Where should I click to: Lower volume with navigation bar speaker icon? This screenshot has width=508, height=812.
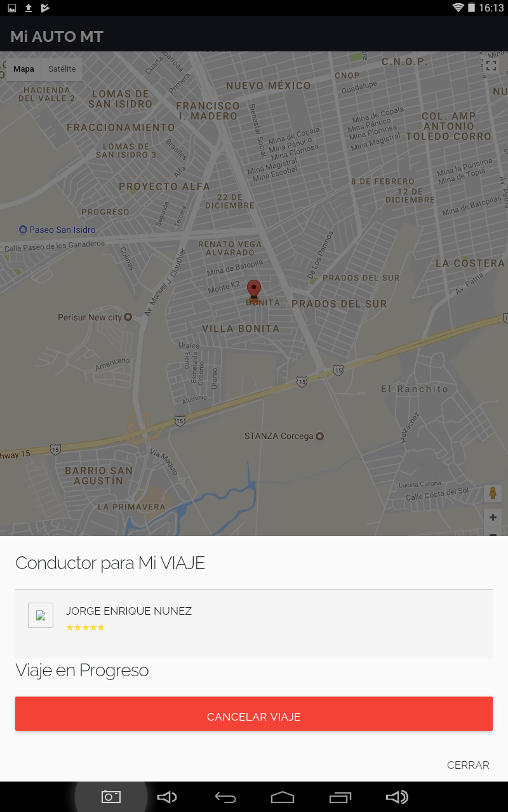tap(167, 797)
